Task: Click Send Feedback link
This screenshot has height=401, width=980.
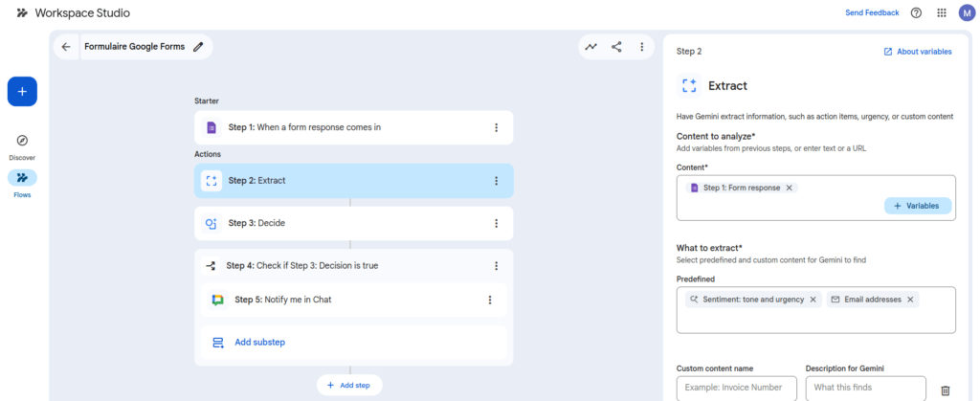Action: coord(872,12)
